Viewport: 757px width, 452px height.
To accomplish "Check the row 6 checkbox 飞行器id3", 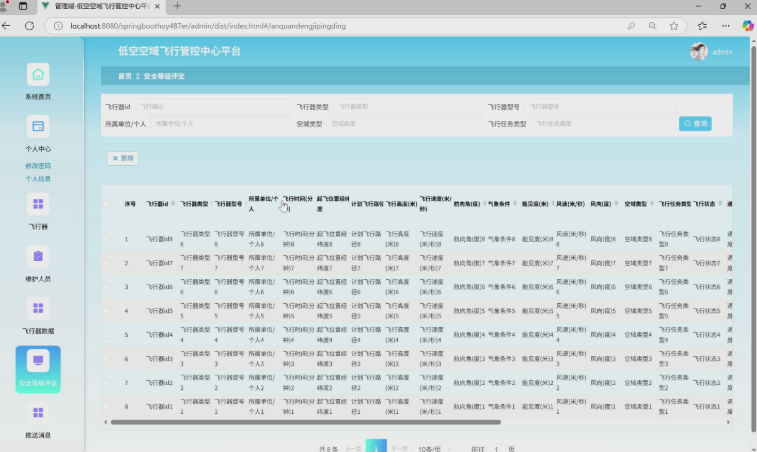I will coord(106,359).
